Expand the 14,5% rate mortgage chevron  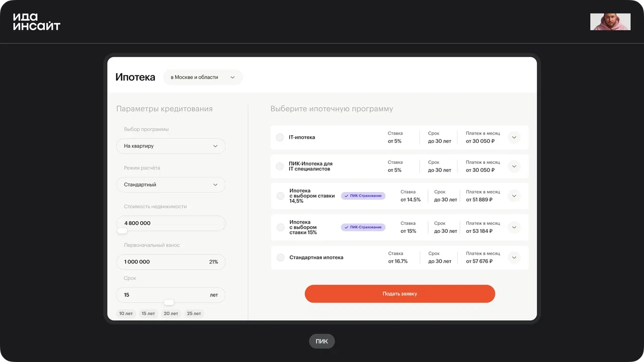click(514, 196)
